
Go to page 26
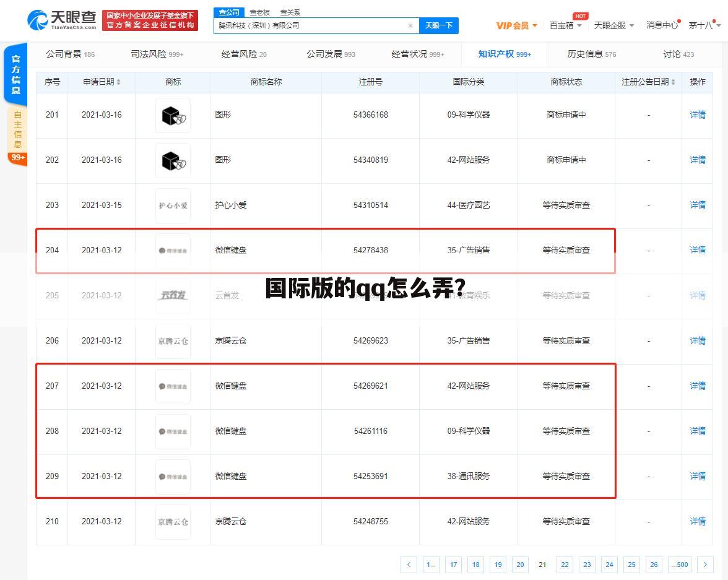(654, 565)
